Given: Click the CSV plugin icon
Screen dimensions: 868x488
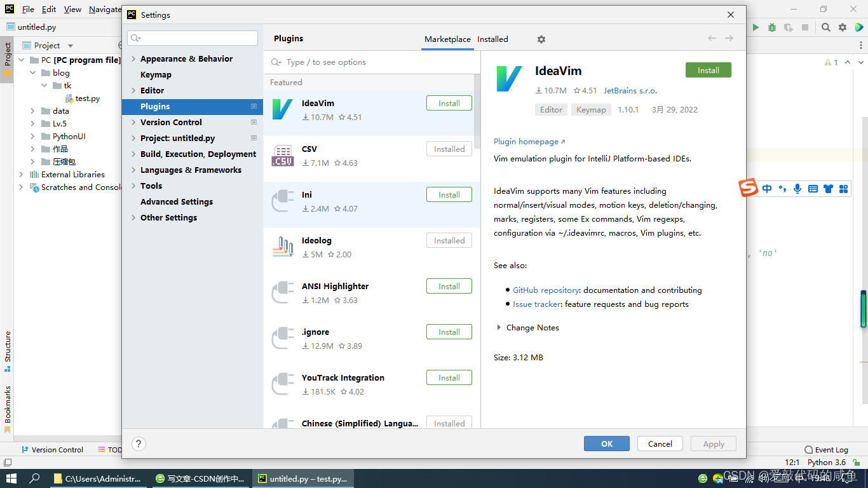Looking at the screenshot, I should (282, 155).
